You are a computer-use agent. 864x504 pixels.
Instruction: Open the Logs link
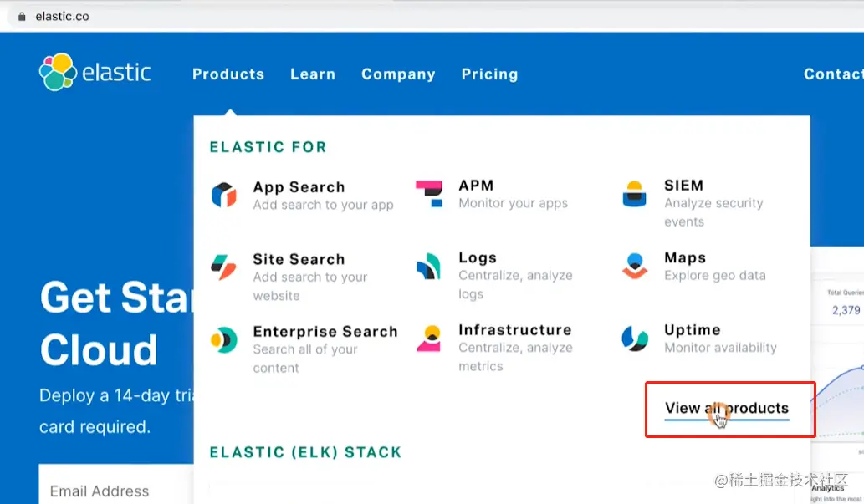[x=478, y=257]
